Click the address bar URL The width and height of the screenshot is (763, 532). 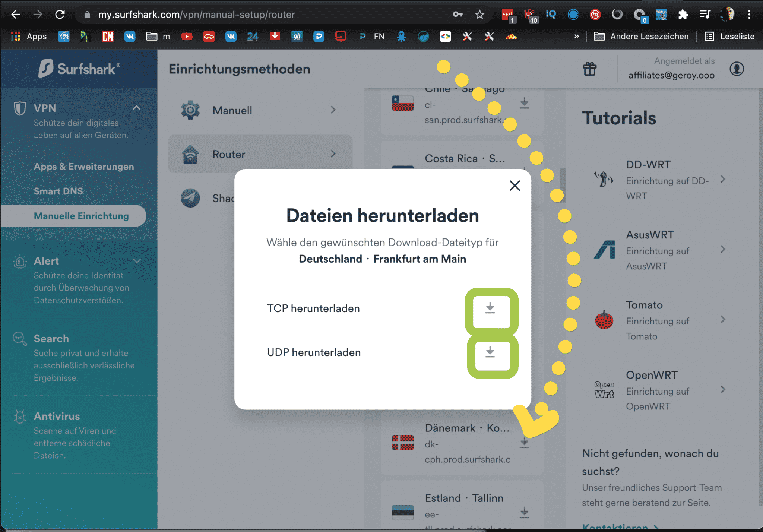(196, 15)
